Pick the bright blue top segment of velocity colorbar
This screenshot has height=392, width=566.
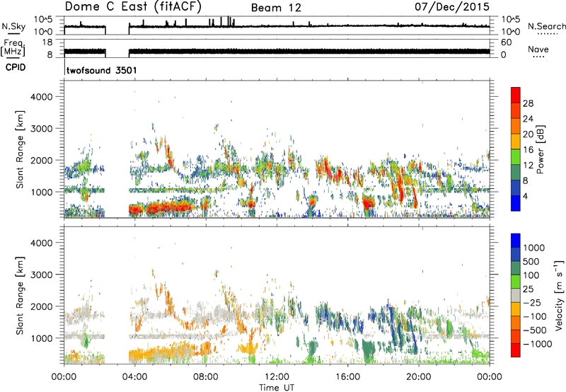click(516, 241)
